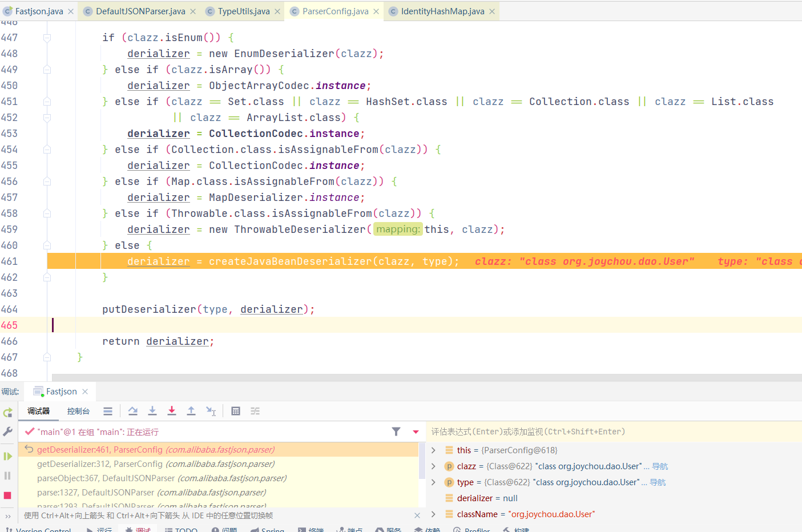Expand the className variable node

pos(433,514)
